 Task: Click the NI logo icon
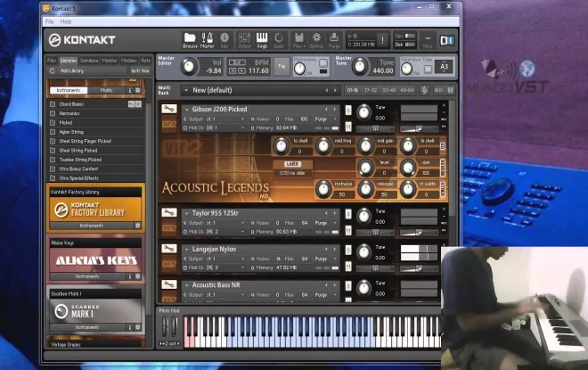tap(446, 40)
